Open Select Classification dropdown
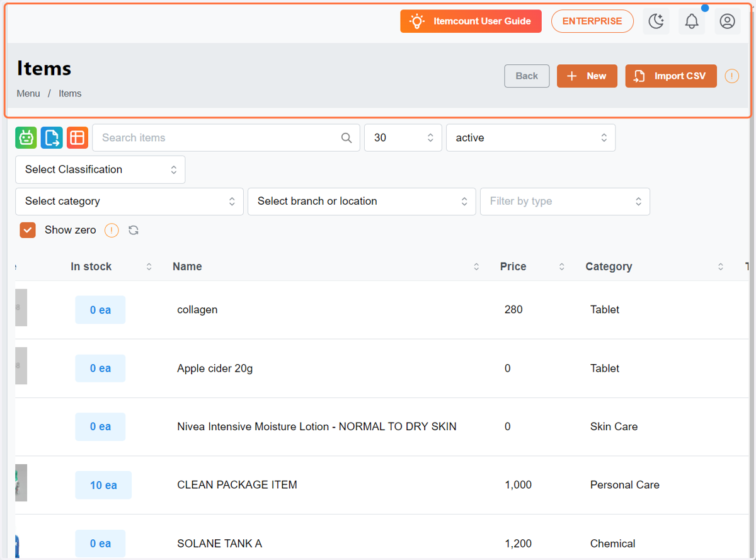Viewport: 756px width, 560px height. coord(100,169)
